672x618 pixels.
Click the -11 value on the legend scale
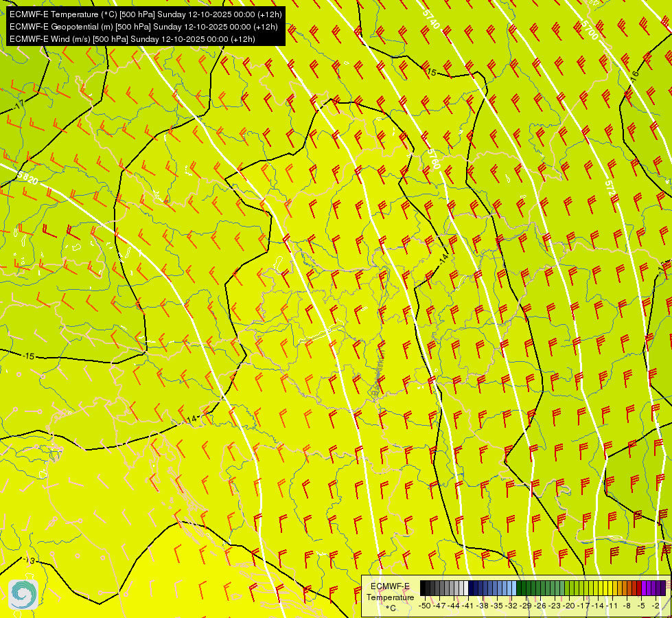tap(612, 606)
